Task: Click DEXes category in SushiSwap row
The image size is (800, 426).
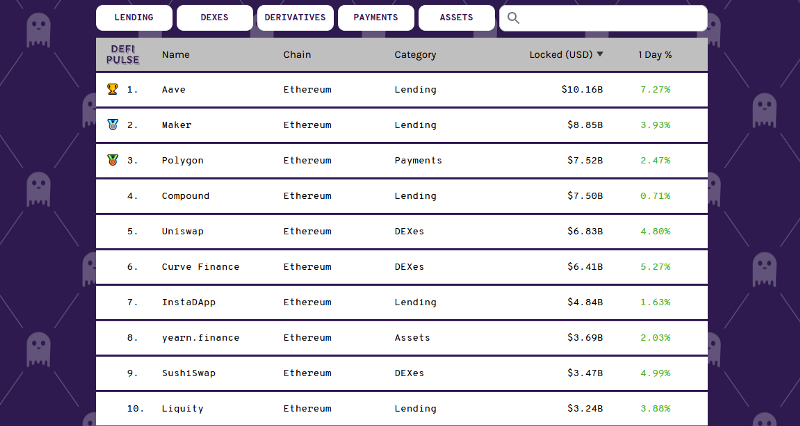Action: 409,373
